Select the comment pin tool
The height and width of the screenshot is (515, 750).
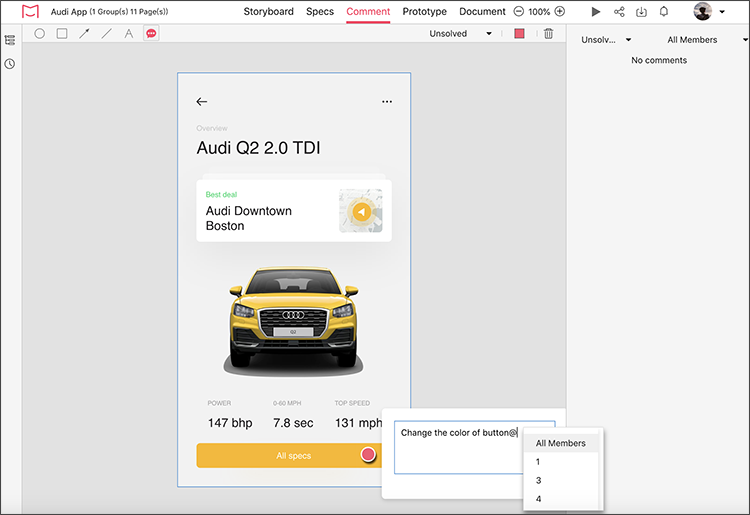tap(151, 33)
